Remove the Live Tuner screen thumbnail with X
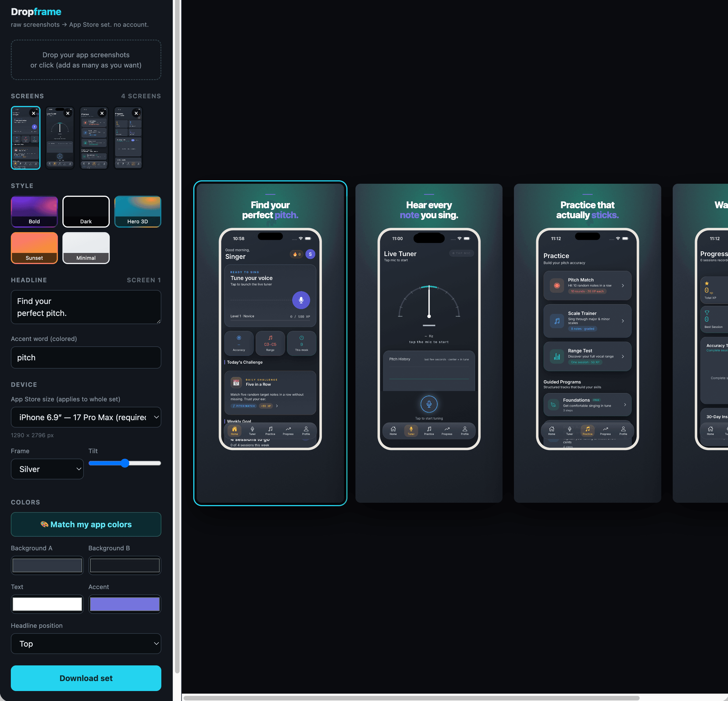This screenshot has height=701, width=728. (x=68, y=114)
